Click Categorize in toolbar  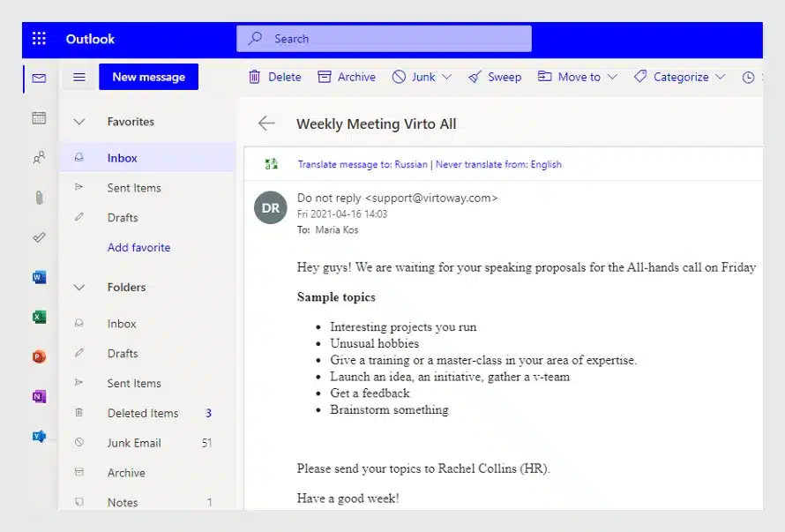(671, 77)
